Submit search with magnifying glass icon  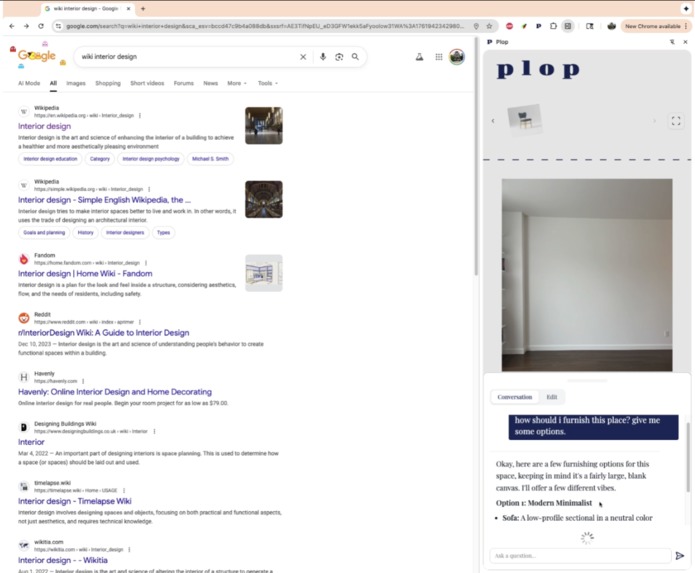tap(355, 57)
